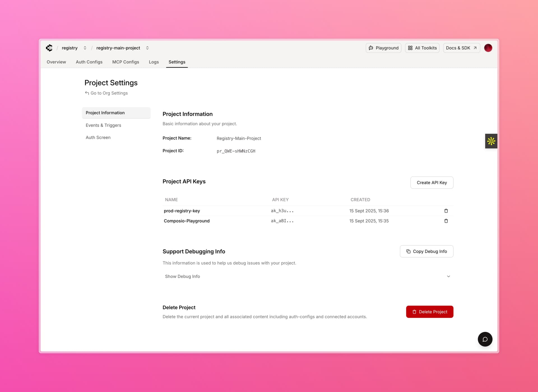Follow the Go to Org Settings link

[x=109, y=93]
